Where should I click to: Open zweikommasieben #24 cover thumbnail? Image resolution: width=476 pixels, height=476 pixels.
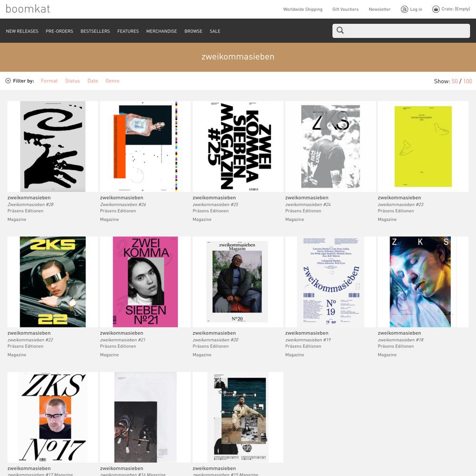point(331,146)
